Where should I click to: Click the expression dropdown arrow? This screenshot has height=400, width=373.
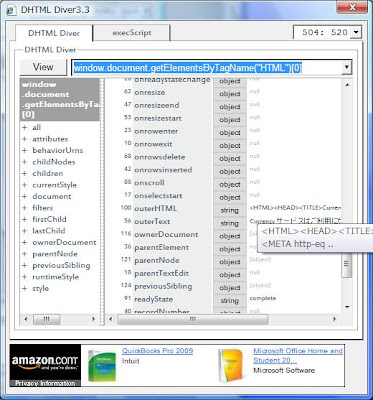pos(347,67)
